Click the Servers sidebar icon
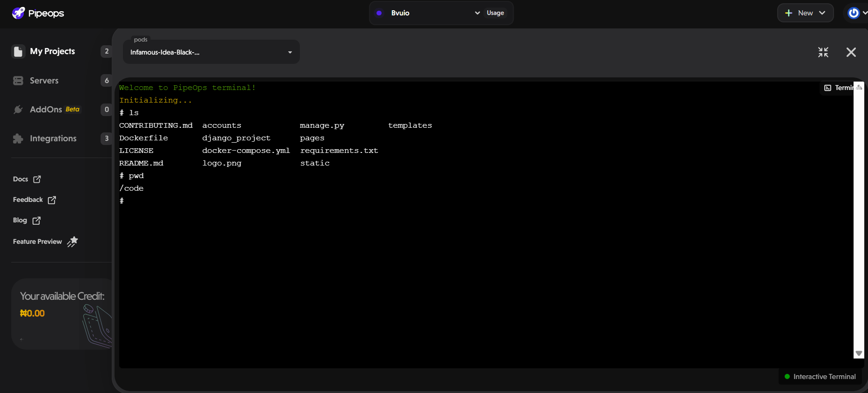The height and width of the screenshot is (393, 868). tap(18, 81)
